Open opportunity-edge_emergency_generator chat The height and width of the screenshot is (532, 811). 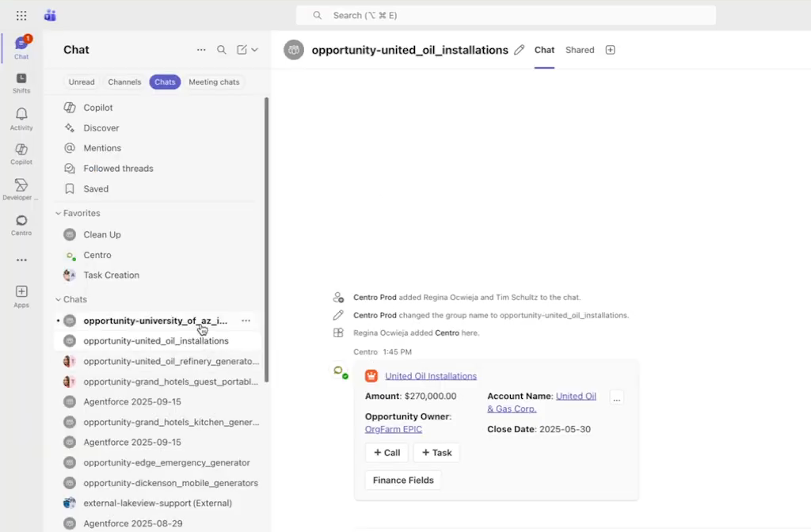[158, 462]
